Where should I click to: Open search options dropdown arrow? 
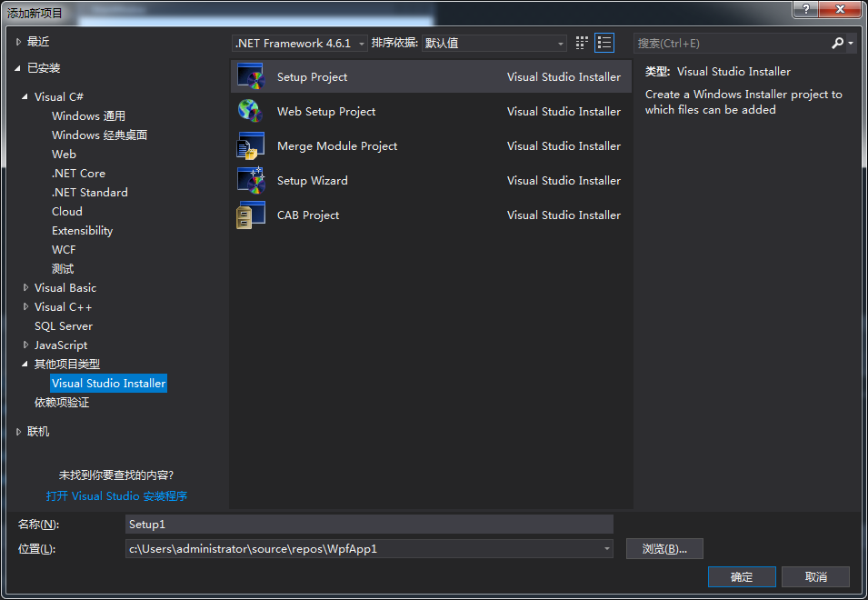(851, 43)
